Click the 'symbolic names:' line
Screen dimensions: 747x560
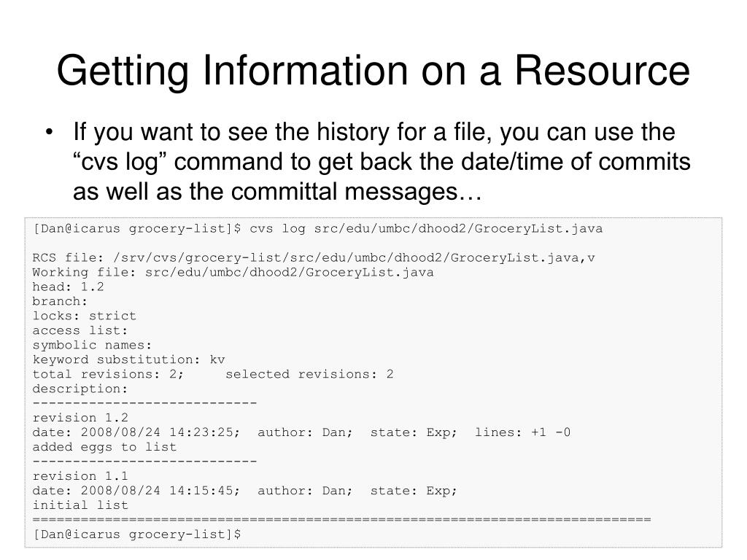coord(92,345)
